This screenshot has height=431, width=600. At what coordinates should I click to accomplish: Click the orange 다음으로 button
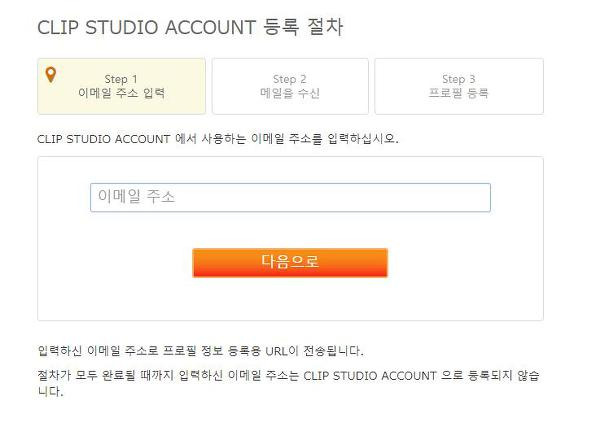(x=290, y=262)
